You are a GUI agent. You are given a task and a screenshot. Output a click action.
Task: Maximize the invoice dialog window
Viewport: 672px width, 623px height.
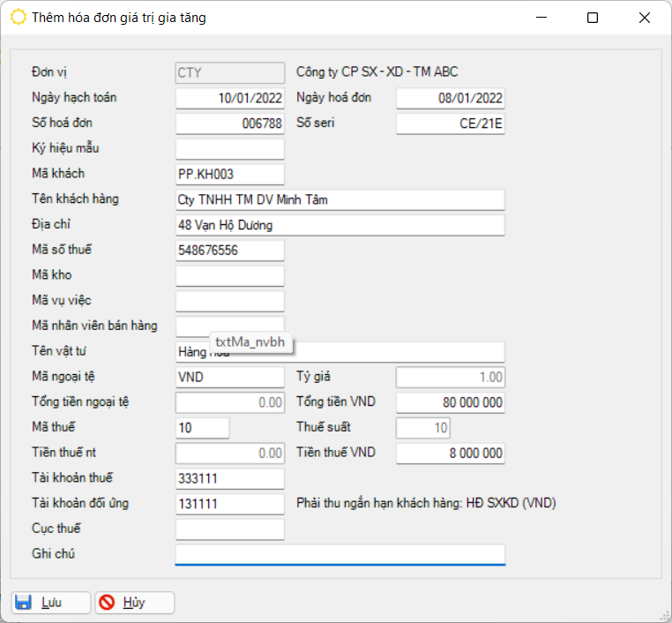[x=593, y=18]
